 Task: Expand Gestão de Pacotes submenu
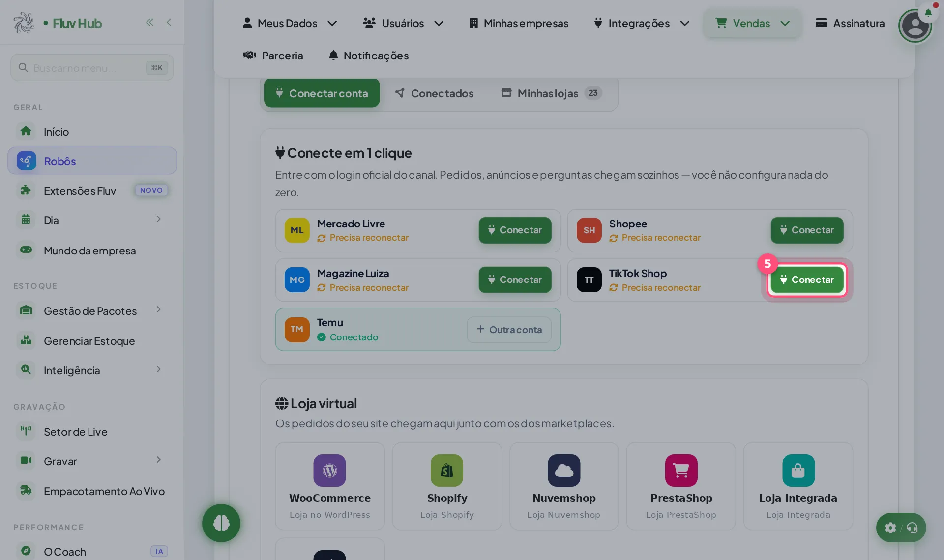coord(158,309)
